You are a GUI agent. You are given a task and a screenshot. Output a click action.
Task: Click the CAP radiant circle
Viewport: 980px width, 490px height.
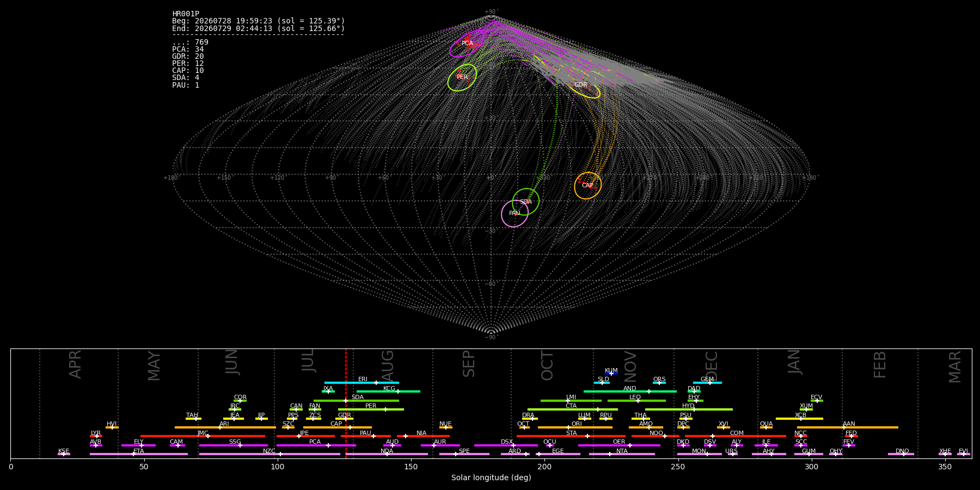click(588, 186)
